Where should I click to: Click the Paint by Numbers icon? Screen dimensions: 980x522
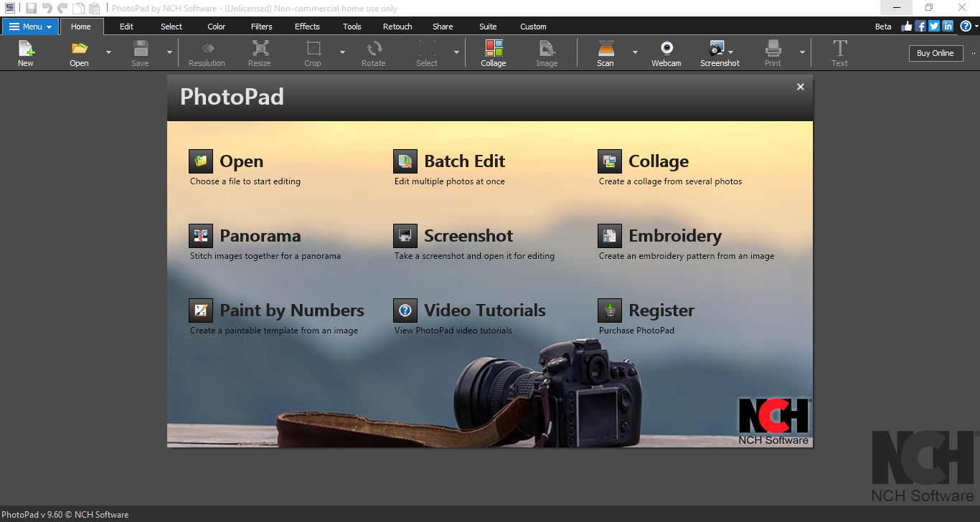tap(201, 310)
